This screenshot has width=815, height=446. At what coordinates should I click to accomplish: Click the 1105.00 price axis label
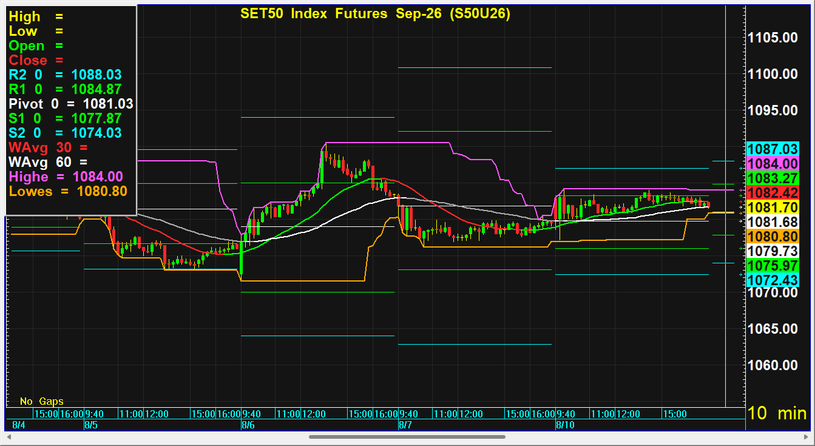click(x=772, y=37)
